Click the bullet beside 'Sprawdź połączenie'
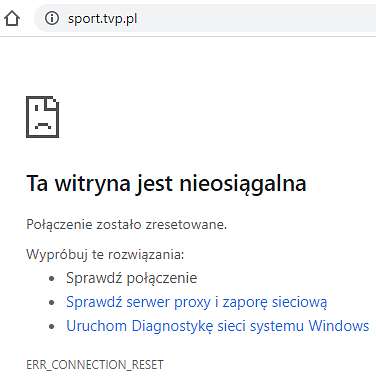Viewport: 376px width, 379px height. pos(51,278)
